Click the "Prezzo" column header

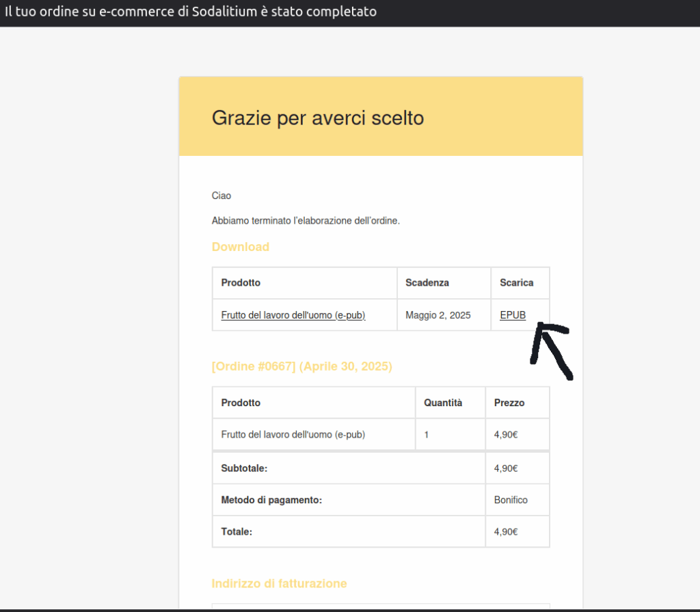pyautogui.click(x=509, y=403)
